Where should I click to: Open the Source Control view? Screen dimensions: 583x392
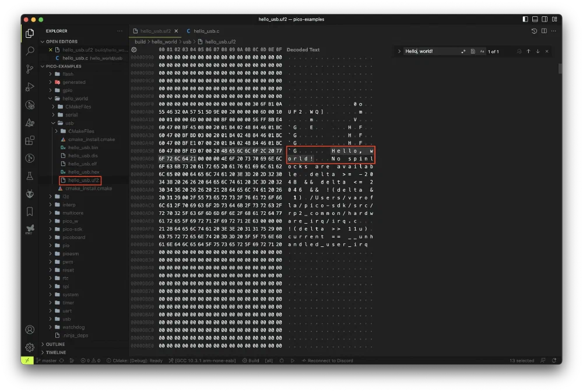(30, 69)
